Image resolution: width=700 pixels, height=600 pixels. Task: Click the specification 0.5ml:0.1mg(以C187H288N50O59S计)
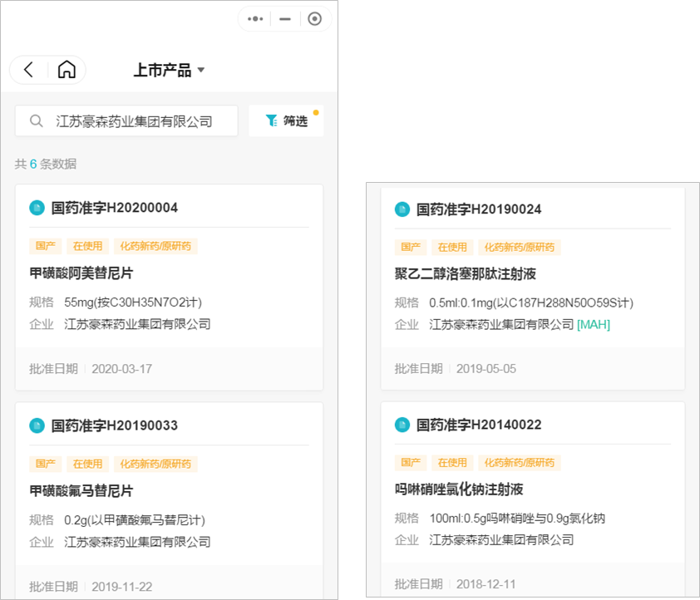pos(531,302)
